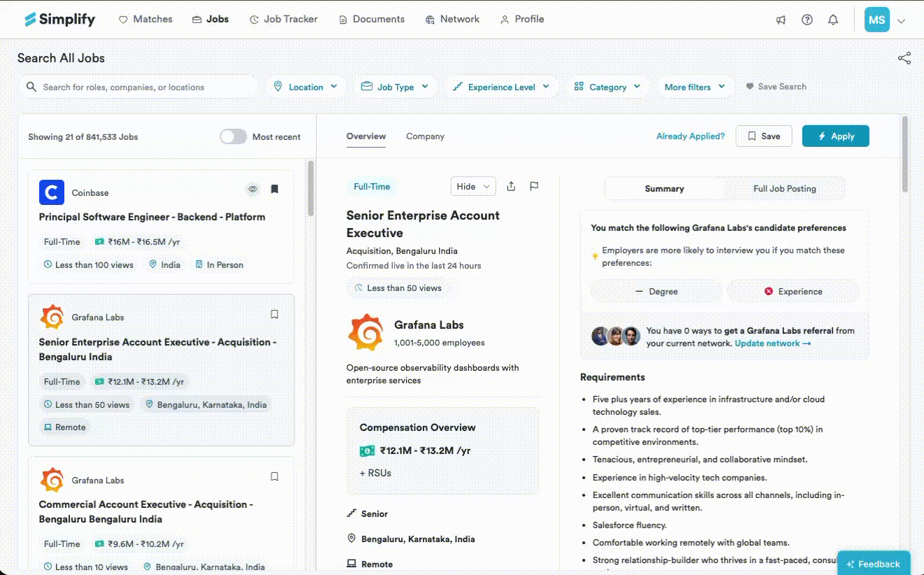Bookmark the Senior Enterprise Account Executive card
This screenshot has width=924, height=575.
(275, 314)
